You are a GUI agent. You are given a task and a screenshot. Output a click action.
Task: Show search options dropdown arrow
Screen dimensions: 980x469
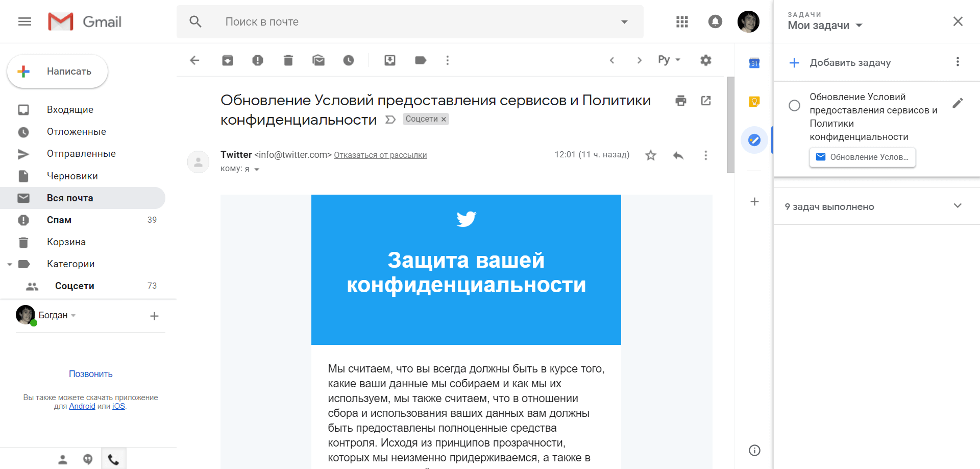[624, 22]
